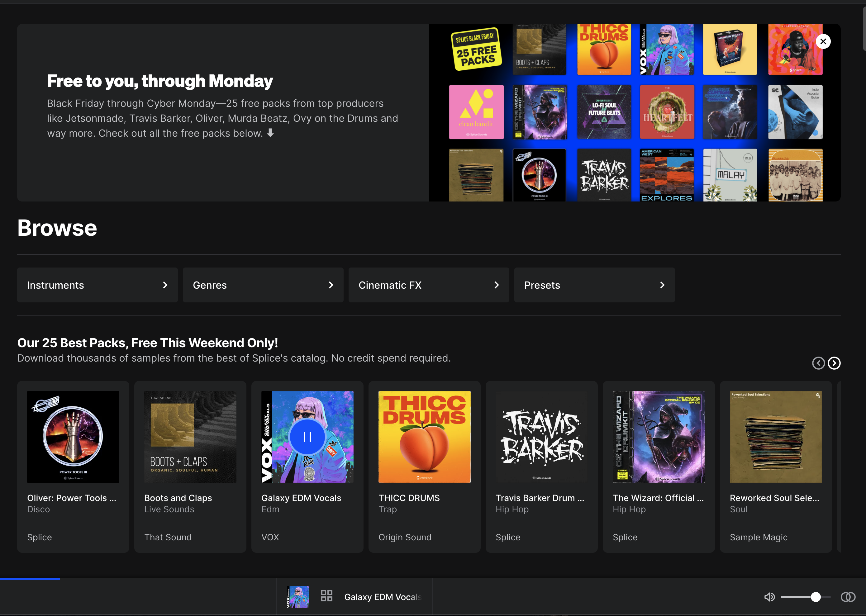Click Travis Barker cover in promo banner
The height and width of the screenshot is (616, 866).
pos(604,175)
